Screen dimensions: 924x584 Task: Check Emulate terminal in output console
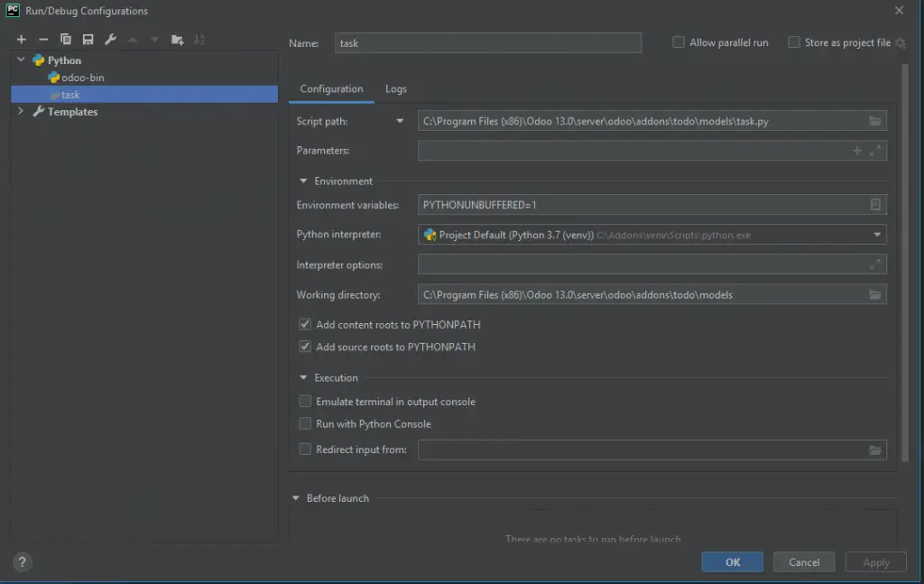tap(305, 401)
